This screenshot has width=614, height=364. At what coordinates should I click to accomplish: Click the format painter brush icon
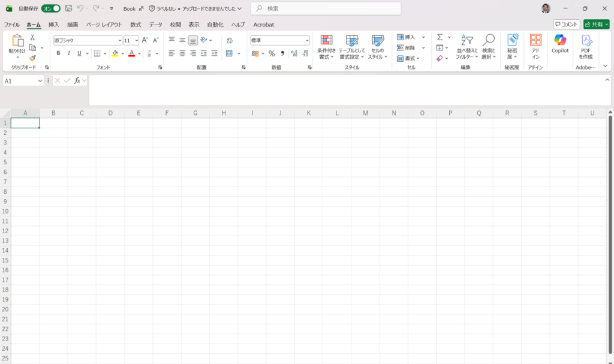click(x=32, y=58)
